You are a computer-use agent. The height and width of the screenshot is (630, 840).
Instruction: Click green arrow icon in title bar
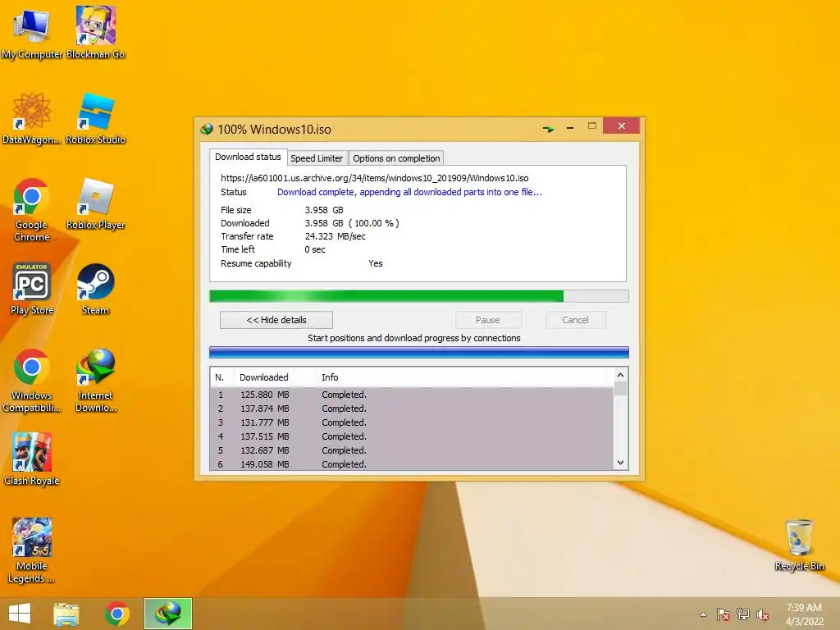[549, 129]
